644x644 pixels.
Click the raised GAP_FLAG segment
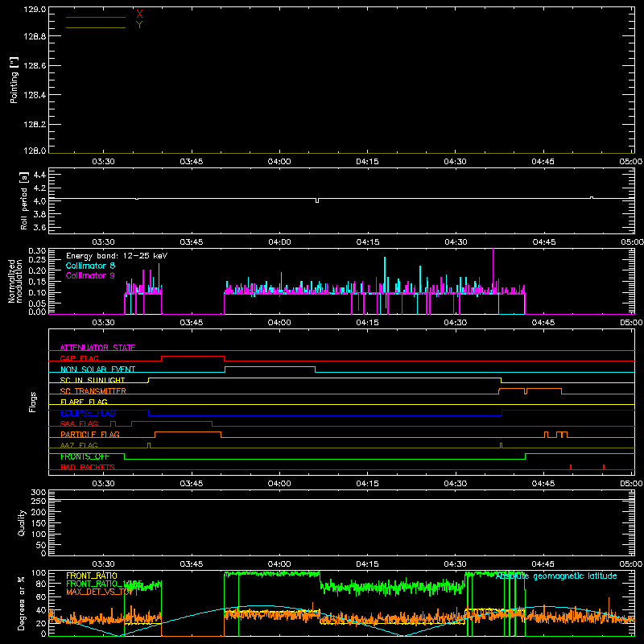coord(192,356)
